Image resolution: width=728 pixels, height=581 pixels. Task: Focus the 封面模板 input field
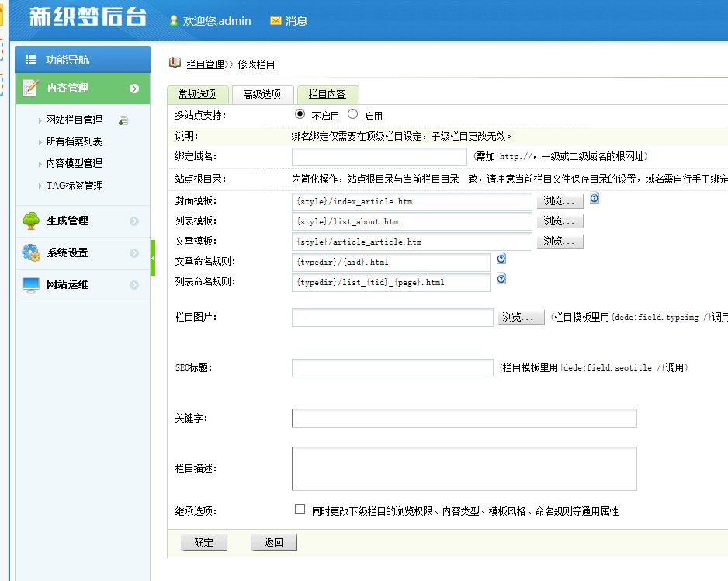click(412, 202)
